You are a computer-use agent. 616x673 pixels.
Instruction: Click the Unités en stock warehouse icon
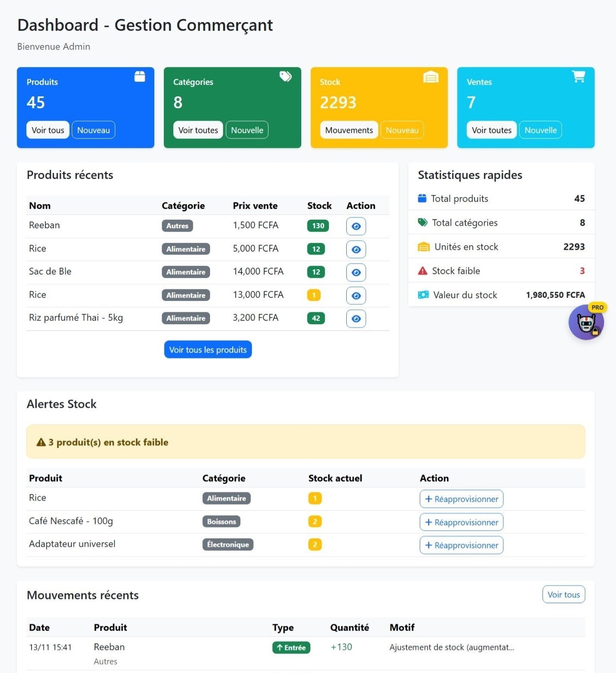coord(423,247)
